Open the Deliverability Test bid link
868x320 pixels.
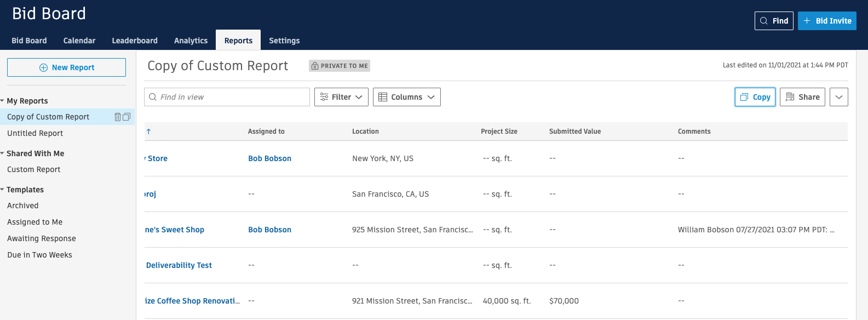pos(179,265)
